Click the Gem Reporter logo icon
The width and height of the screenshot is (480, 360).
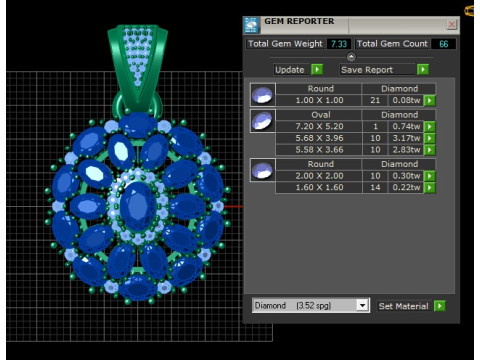[x=252, y=25]
